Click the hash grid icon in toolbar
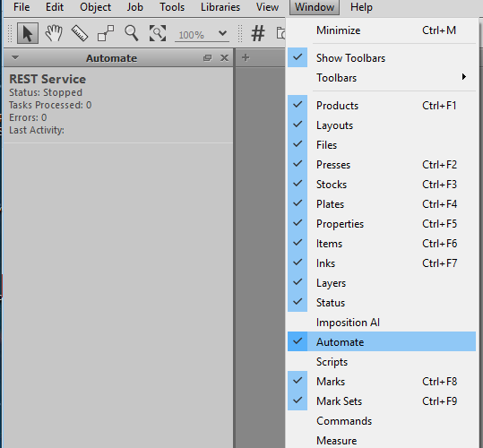483x448 pixels. pyautogui.click(x=258, y=33)
